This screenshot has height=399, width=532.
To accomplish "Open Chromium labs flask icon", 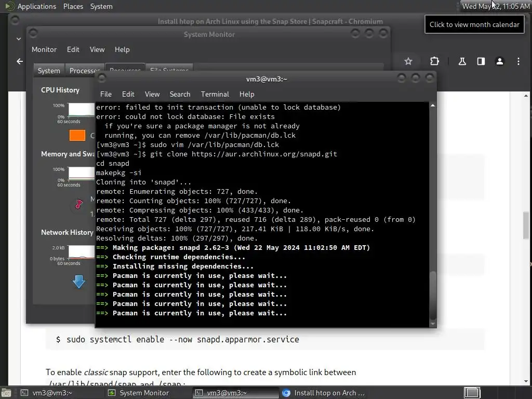I will coord(462,61).
